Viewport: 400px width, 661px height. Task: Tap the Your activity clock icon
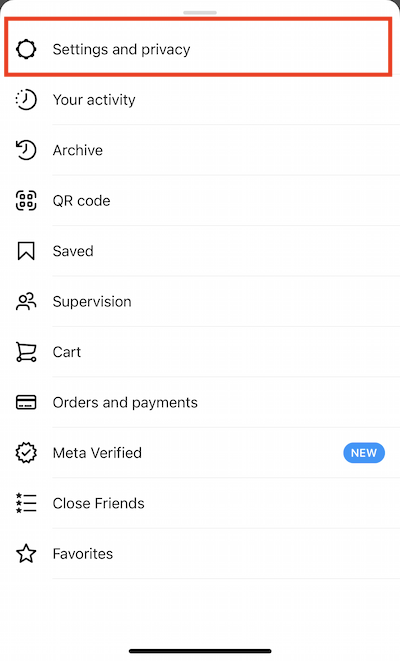tap(26, 100)
